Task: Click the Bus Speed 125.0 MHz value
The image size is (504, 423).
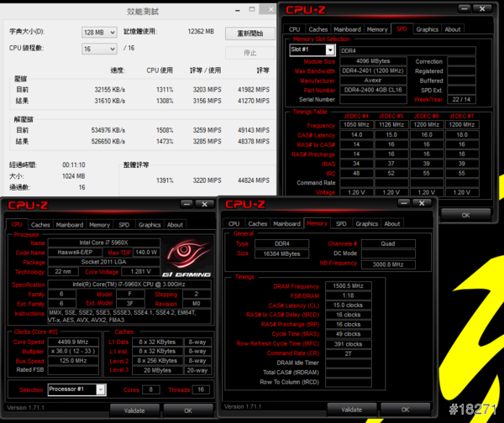Action: 73,361
